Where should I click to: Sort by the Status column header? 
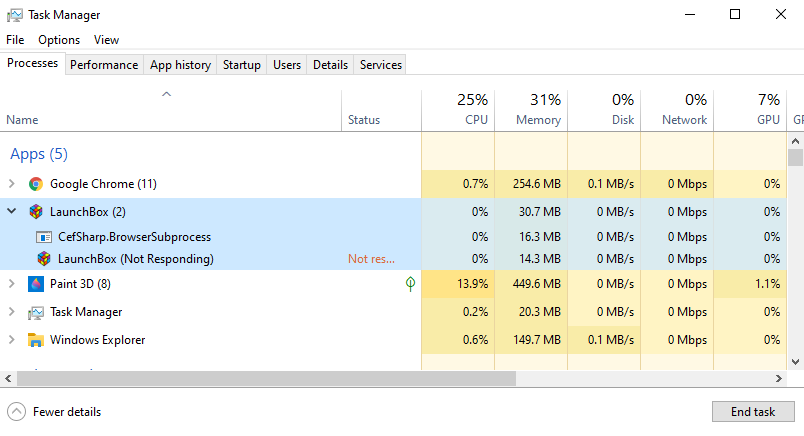tap(381, 110)
